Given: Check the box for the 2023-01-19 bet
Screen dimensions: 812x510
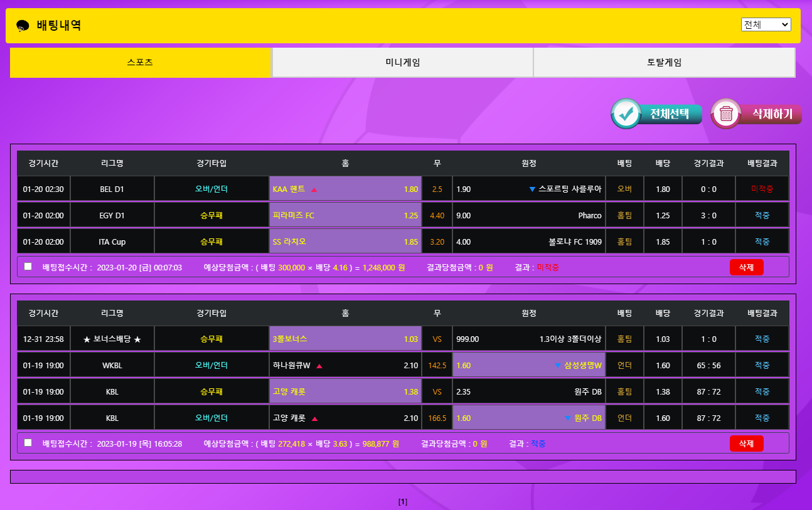Looking at the screenshot, I should click(28, 443).
